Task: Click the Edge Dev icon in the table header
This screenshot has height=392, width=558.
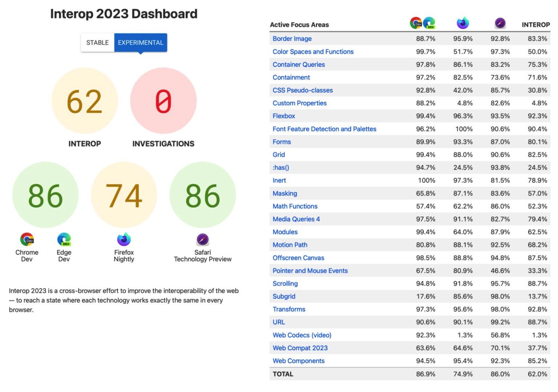Action: tap(429, 23)
